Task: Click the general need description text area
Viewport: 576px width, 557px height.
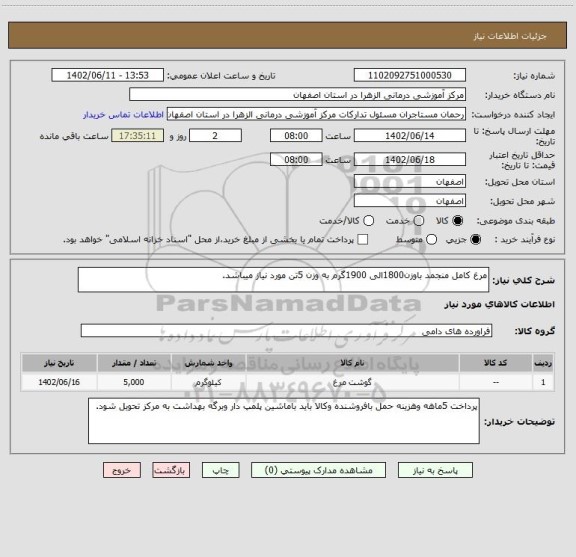Action: pyautogui.click(x=283, y=280)
